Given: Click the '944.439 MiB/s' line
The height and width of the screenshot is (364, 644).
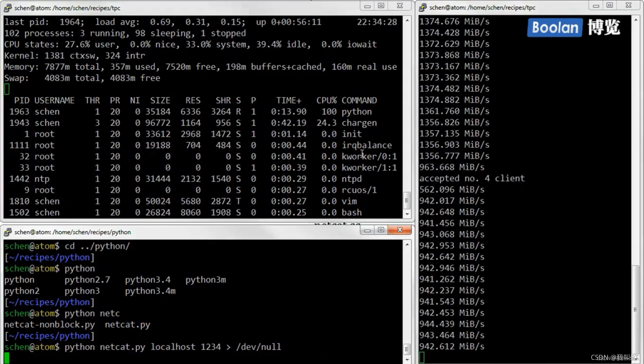Looking at the screenshot, I should (x=452, y=324).
